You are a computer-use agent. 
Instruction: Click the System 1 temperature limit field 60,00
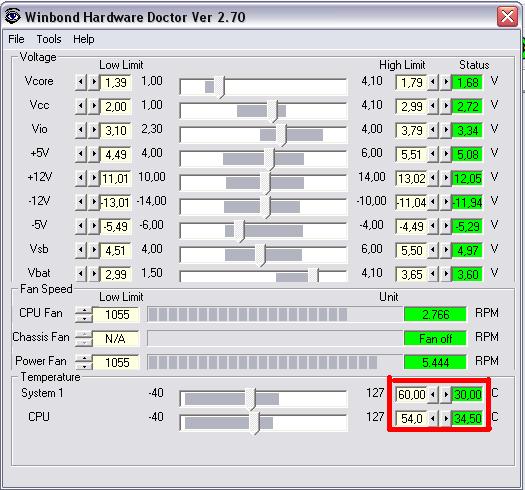[411, 395]
